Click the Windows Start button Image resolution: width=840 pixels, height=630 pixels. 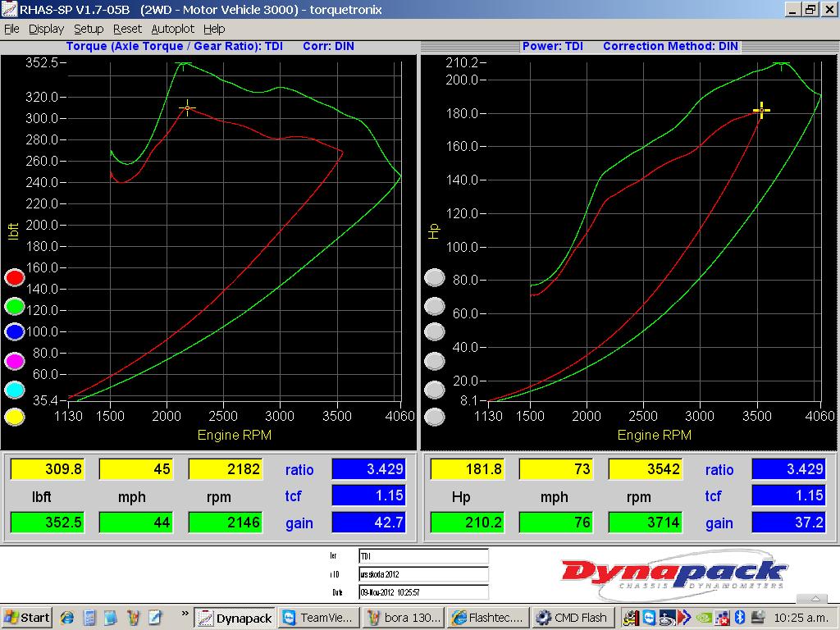pos(26,618)
